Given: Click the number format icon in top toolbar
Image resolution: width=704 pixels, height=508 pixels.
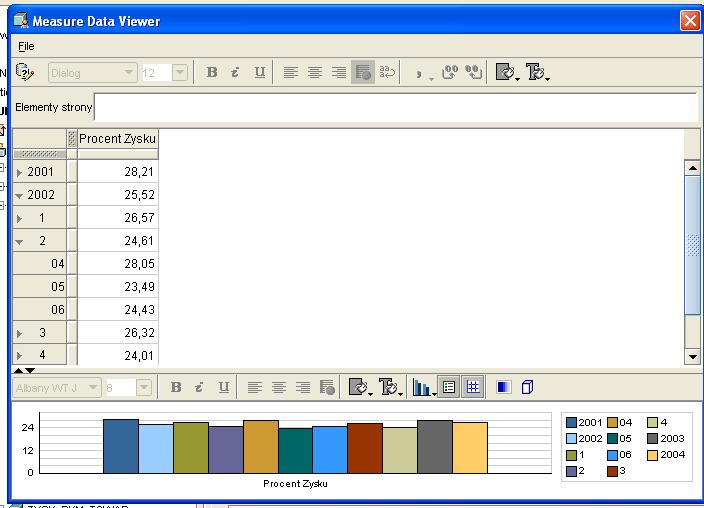Looking at the screenshot, I should (x=363, y=72).
